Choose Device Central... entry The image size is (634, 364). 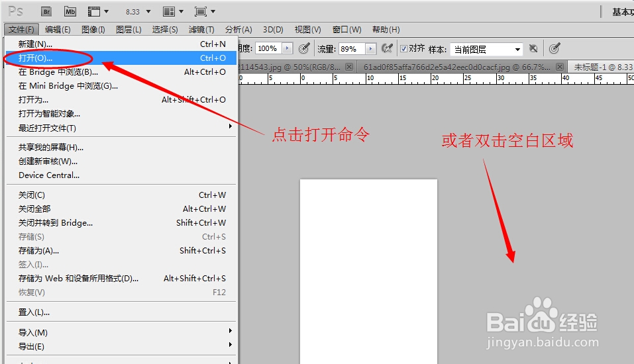[x=121, y=175]
